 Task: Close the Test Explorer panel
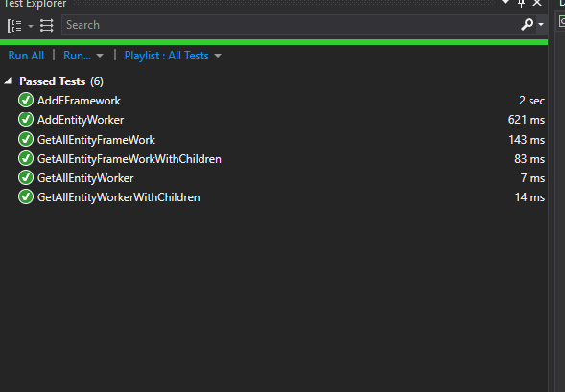click(537, 3)
